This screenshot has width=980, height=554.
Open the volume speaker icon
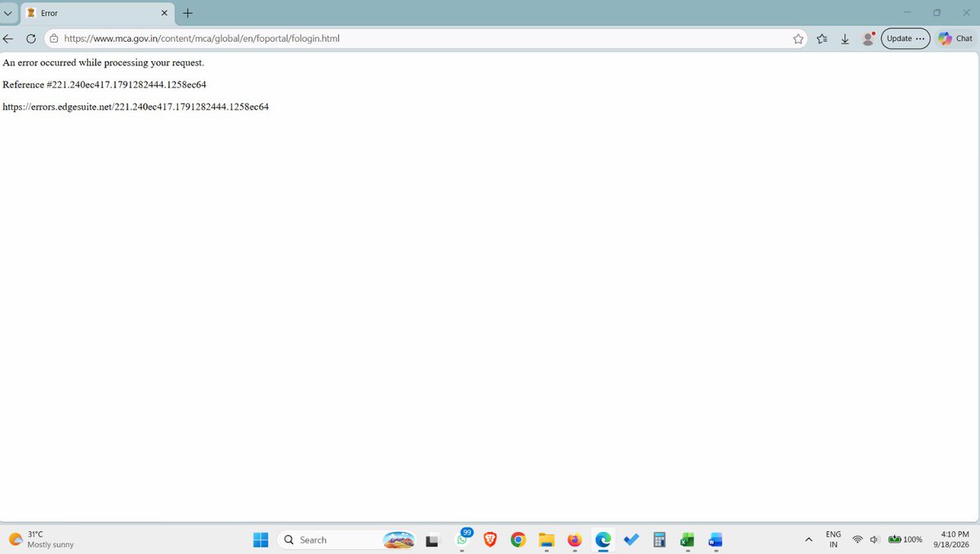875,539
